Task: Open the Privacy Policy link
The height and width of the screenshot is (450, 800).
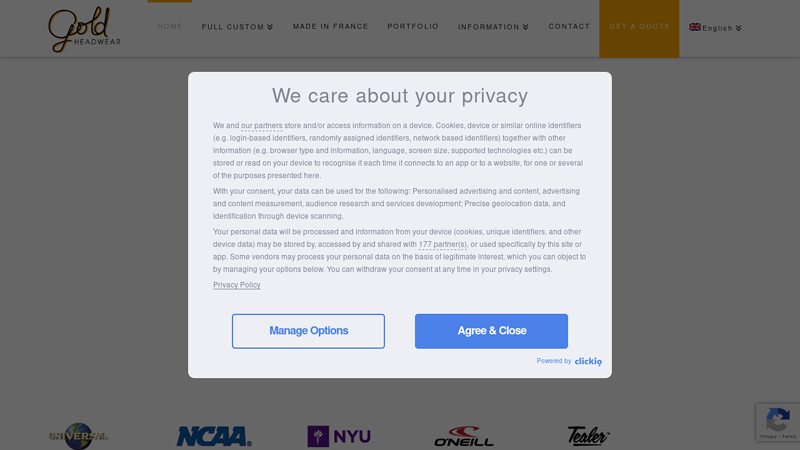Action: pyautogui.click(x=237, y=285)
